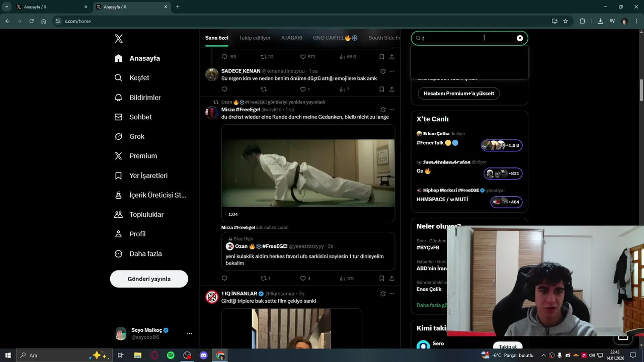Bookmark Mirza #FreeEGE! post

click(382, 279)
